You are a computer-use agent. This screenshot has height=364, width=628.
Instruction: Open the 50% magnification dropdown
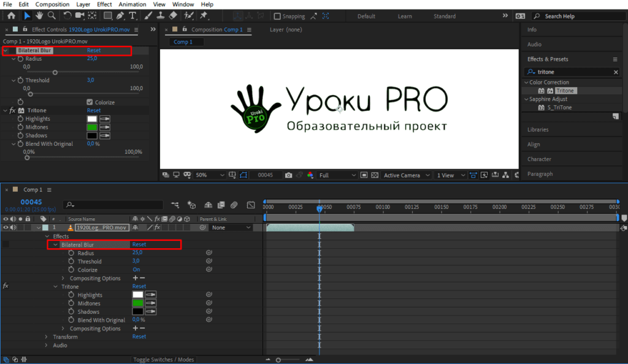pyautogui.click(x=209, y=175)
